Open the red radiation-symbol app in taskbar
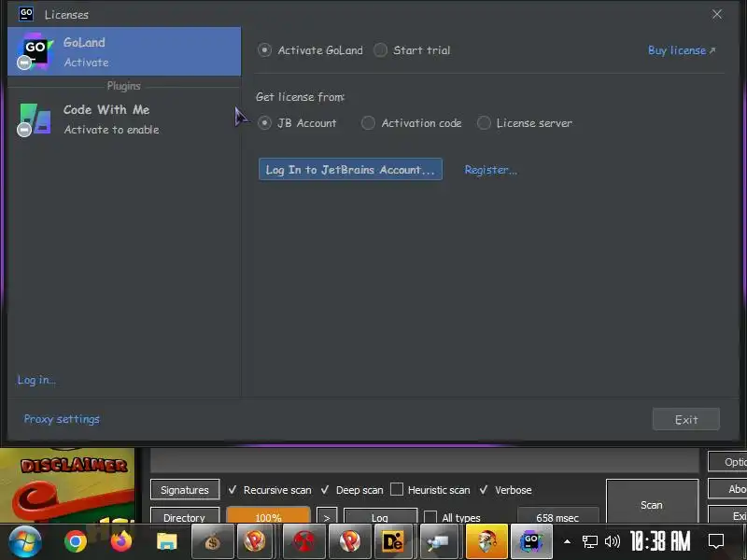This screenshot has height=560, width=747. click(x=304, y=541)
